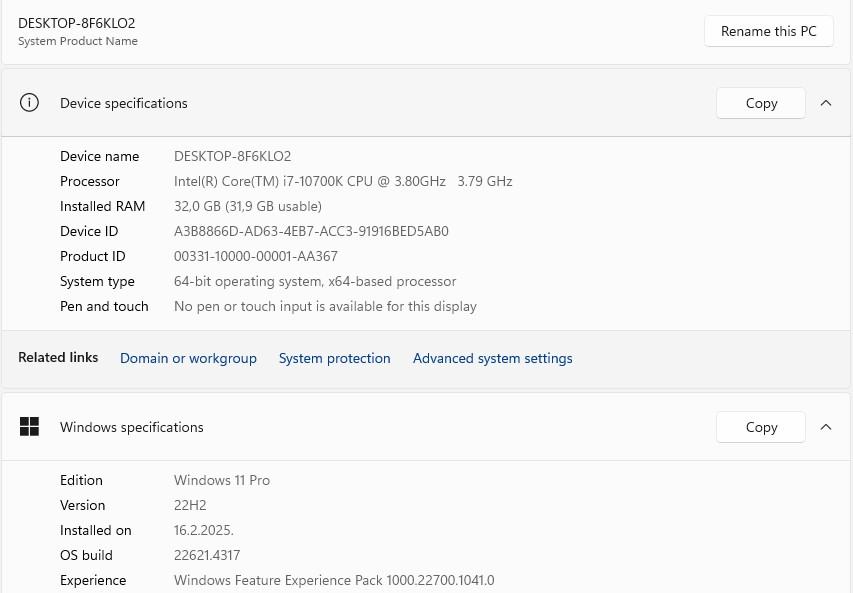The image size is (853, 593).
Task: Open the Domain or workgroup link
Action: pyautogui.click(x=188, y=358)
